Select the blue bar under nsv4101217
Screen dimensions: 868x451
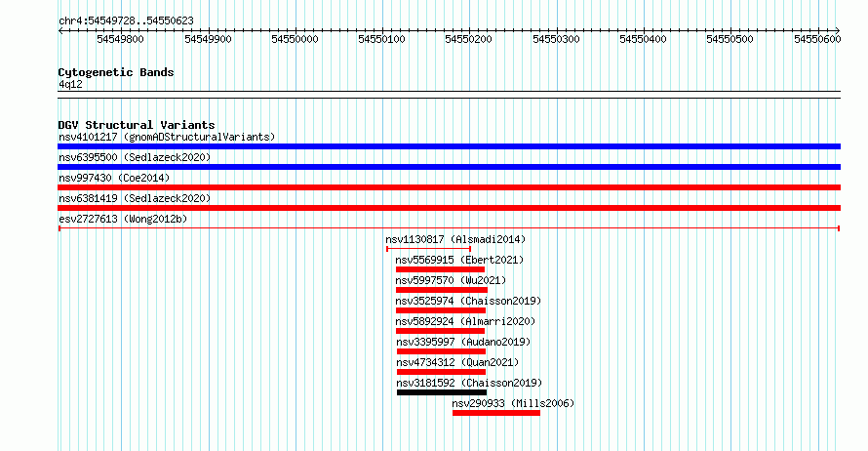click(x=449, y=146)
